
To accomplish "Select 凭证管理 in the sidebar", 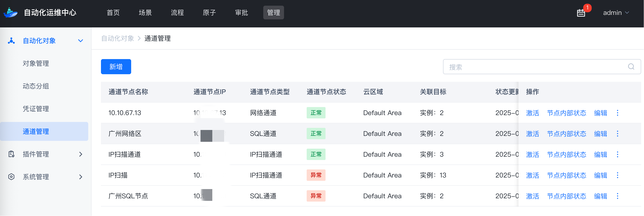I will 36,109.
